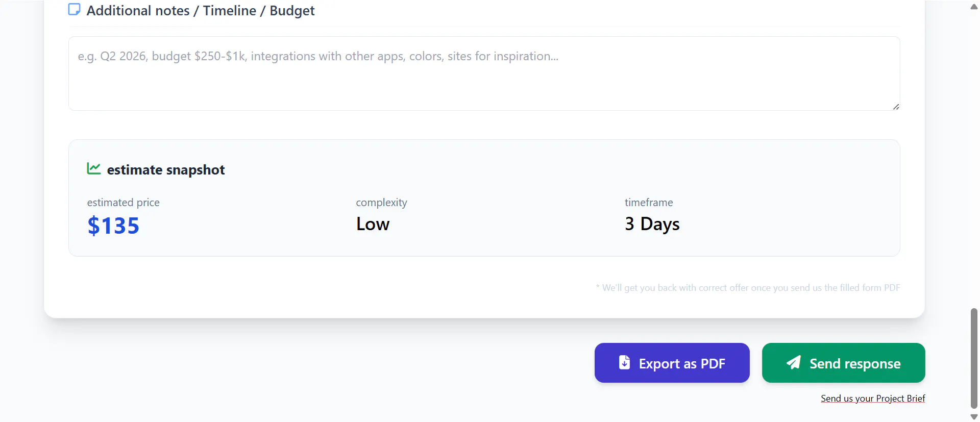The width and height of the screenshot is (980, 422).
Task: Click the scrollbar up arrow
Action: pos(974,7)
